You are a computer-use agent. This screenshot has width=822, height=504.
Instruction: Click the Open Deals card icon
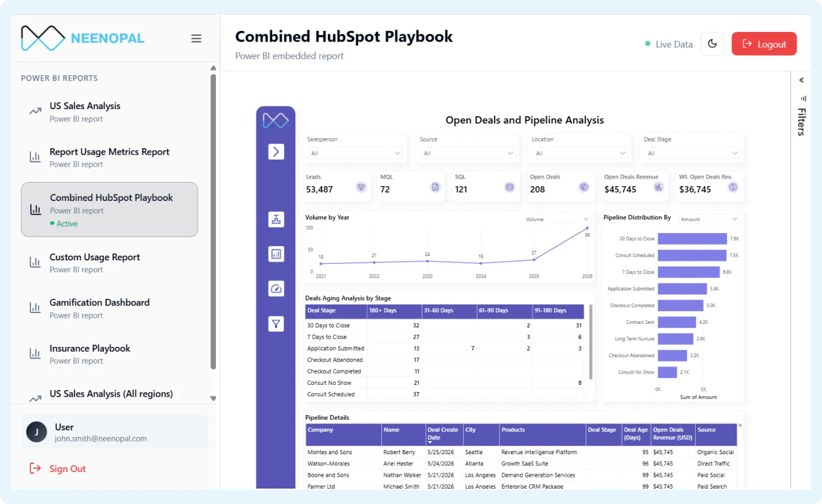[584, 187]
